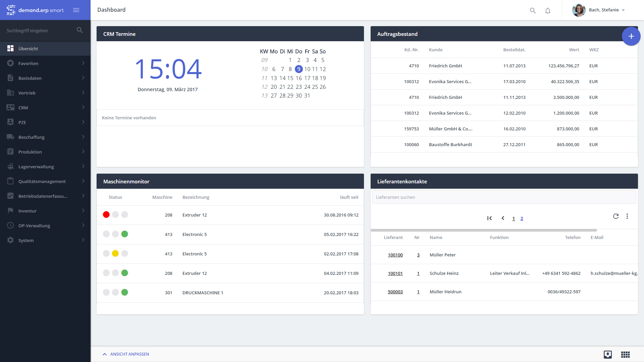
Task: Click the Lieferanten suchen field
Action: click(x=504, y=197)
